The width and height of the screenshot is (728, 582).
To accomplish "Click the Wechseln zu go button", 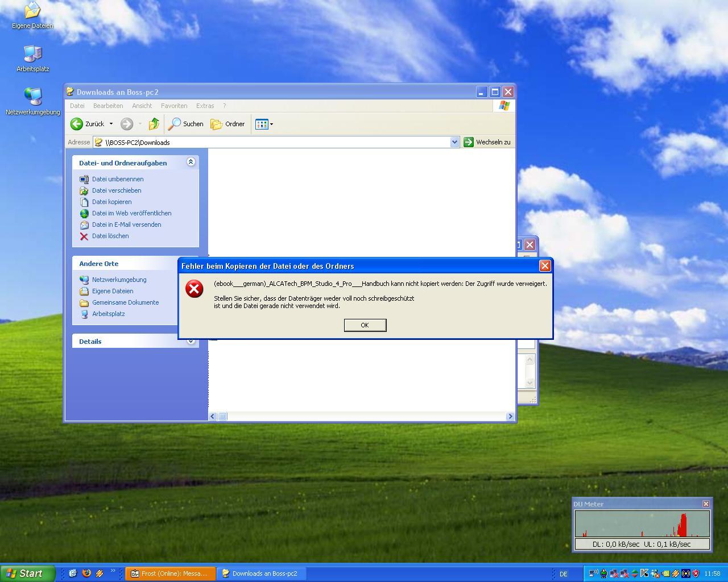I will point(487,142).
